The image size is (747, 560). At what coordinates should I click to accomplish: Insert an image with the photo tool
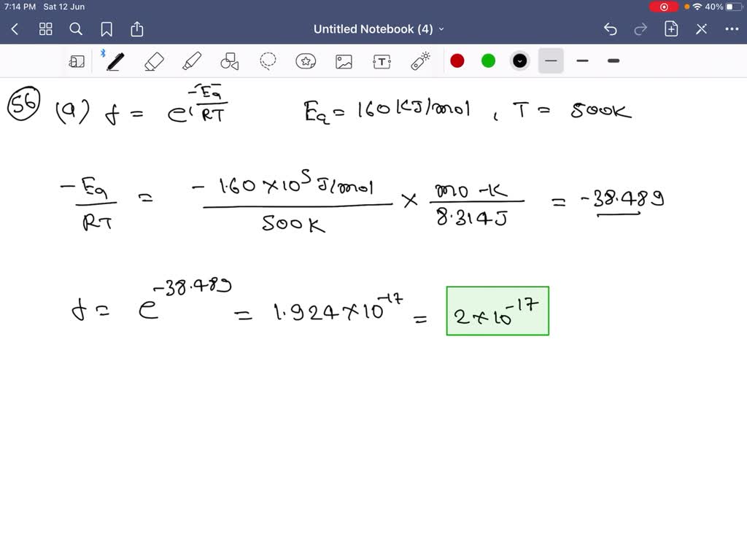click(344, 61)
